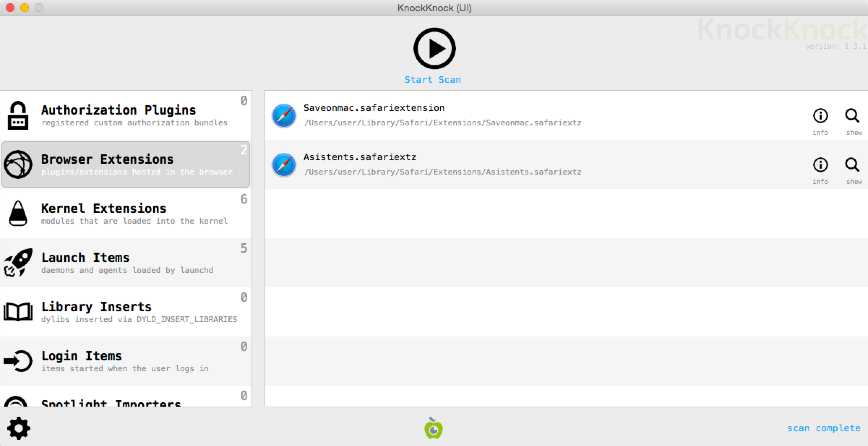868x446 pixels.
Task: Click the Kernel Extensions candy corn icon
Action: 18,213
